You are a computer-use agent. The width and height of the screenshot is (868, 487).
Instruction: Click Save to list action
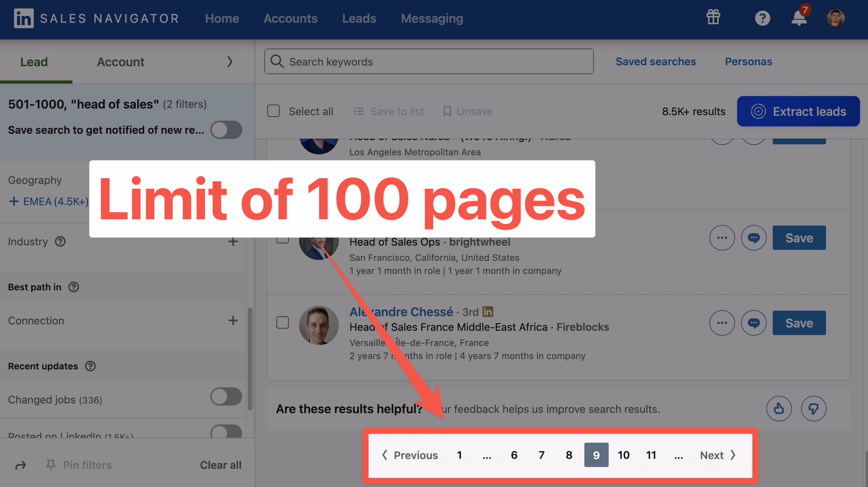tap(389, 111)
